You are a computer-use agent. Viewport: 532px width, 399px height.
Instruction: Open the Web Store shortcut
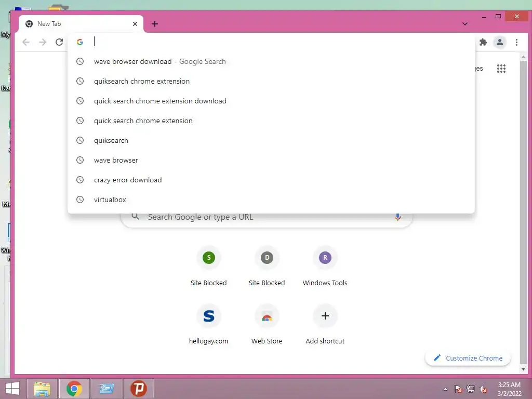pyautogui.click(x=267, y=325)
